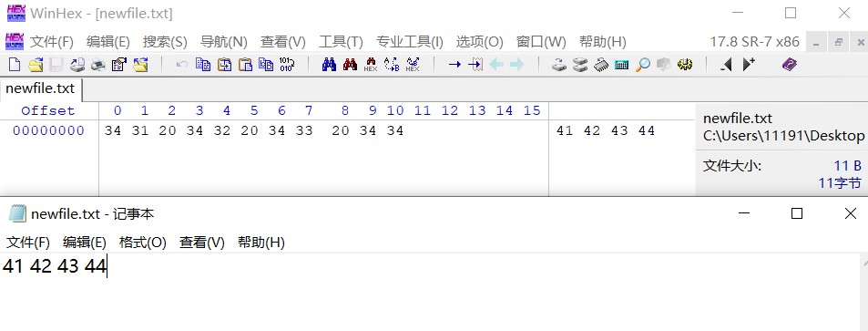Click the Go To Sector arrow icon

(475, 65)
